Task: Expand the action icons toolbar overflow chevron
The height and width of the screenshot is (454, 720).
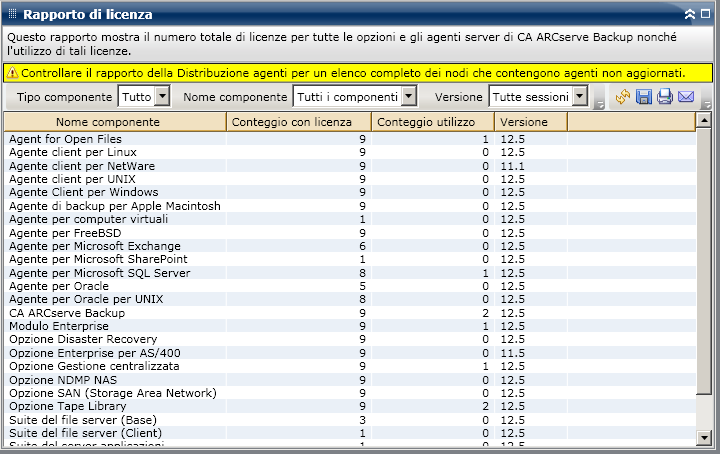Action: click(x=708, y=105)
